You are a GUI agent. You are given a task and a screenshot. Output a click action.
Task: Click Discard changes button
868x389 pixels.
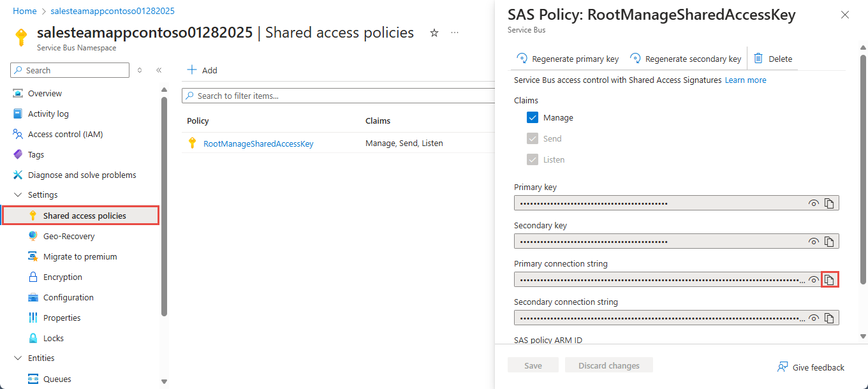click(x=609, y=365)
